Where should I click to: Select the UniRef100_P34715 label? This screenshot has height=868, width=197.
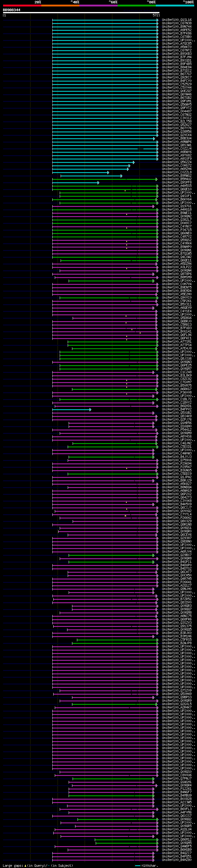pyautogui.click(x=177, y=230)
